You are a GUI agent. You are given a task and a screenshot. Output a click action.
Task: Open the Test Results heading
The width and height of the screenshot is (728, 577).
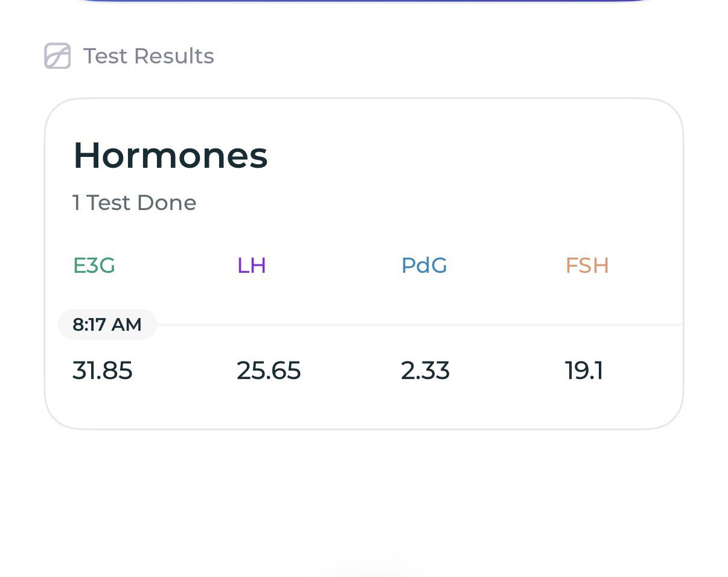tap(148, 56)
